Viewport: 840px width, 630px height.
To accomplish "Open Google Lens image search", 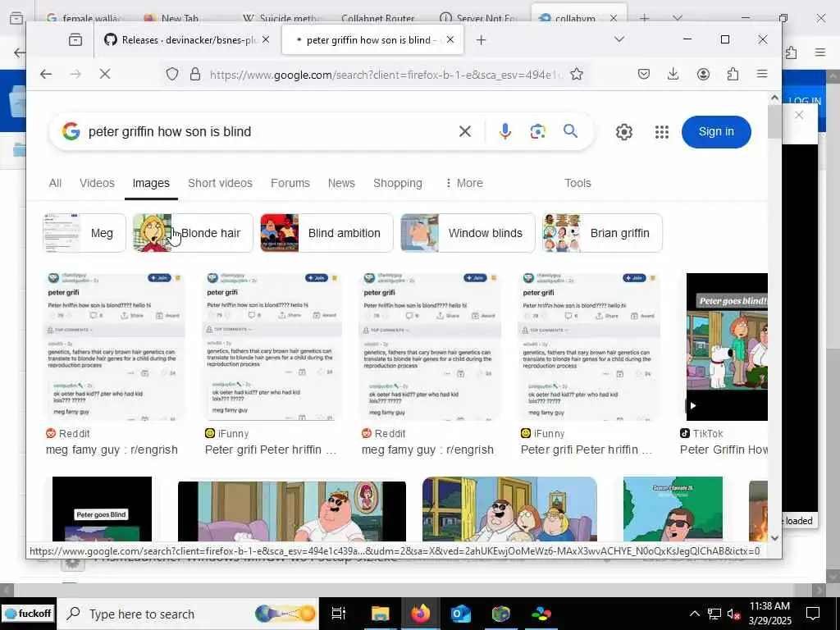I will 538,131.
